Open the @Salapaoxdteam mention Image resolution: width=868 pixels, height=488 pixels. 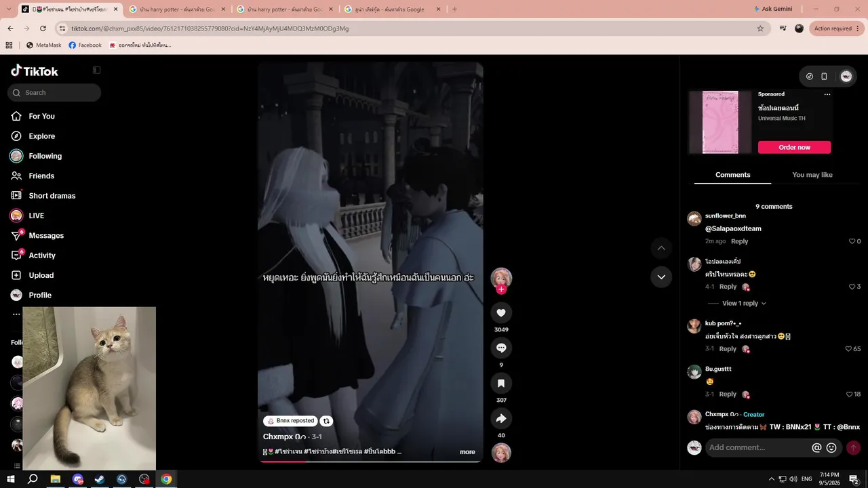733,229
